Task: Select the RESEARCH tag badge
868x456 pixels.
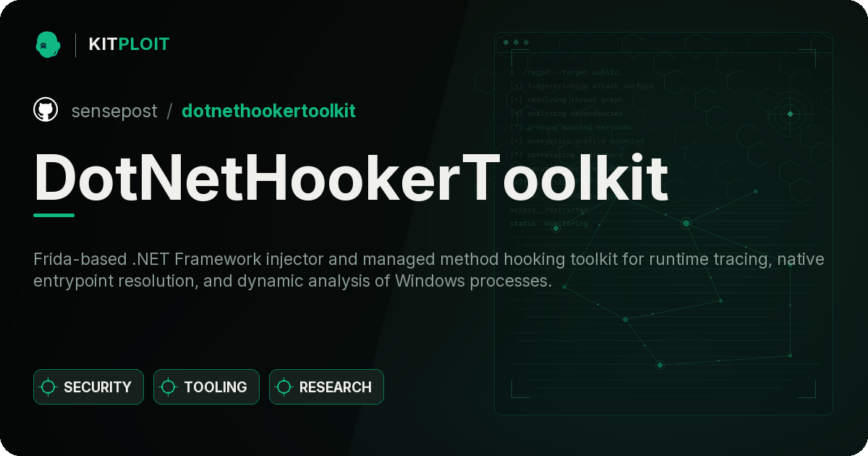Action: [x=326, y=387]
